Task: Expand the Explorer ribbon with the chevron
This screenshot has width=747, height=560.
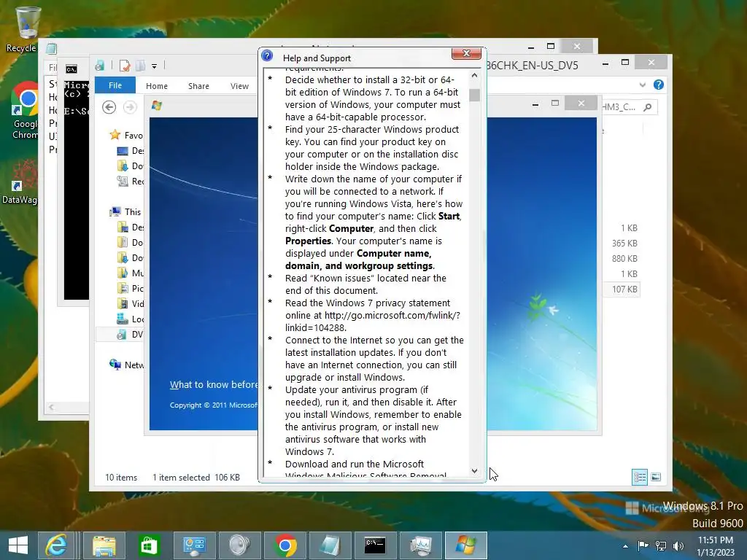Action: click(643, 85)
